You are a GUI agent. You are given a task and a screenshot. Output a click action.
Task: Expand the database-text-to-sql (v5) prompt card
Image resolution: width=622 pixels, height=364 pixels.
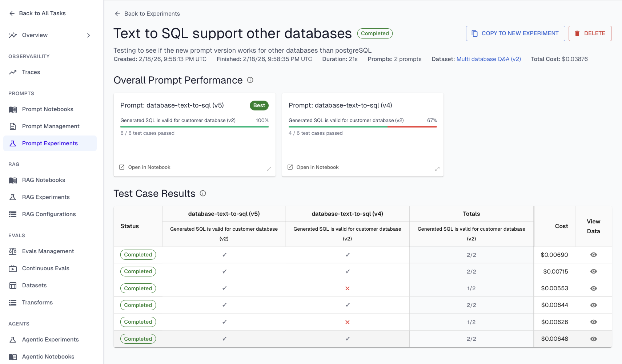[x=269, y=169]
